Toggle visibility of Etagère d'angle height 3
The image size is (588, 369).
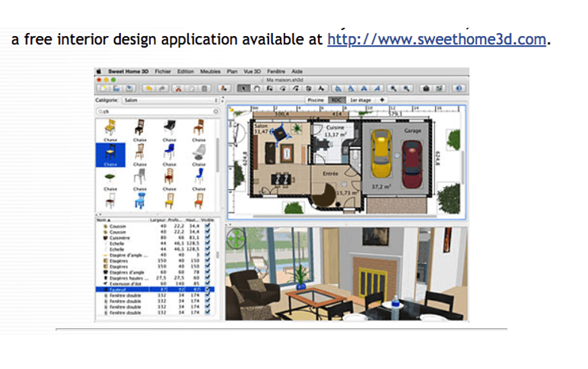(x=207, y=255)
